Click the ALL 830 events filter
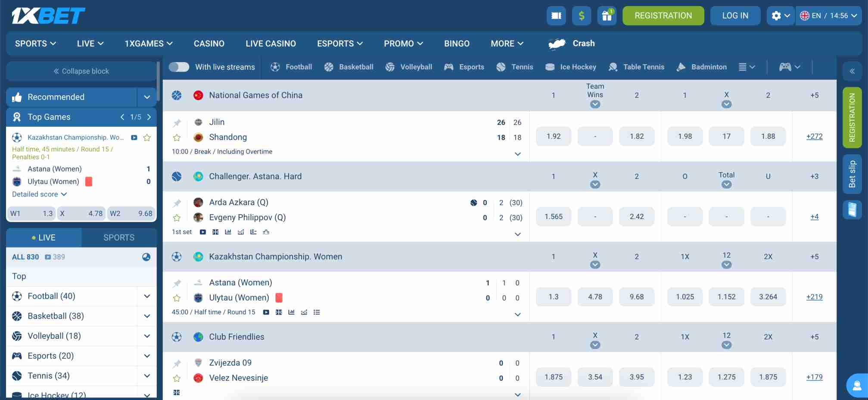The width and height of the screenshot is (868, 400). 25,257
